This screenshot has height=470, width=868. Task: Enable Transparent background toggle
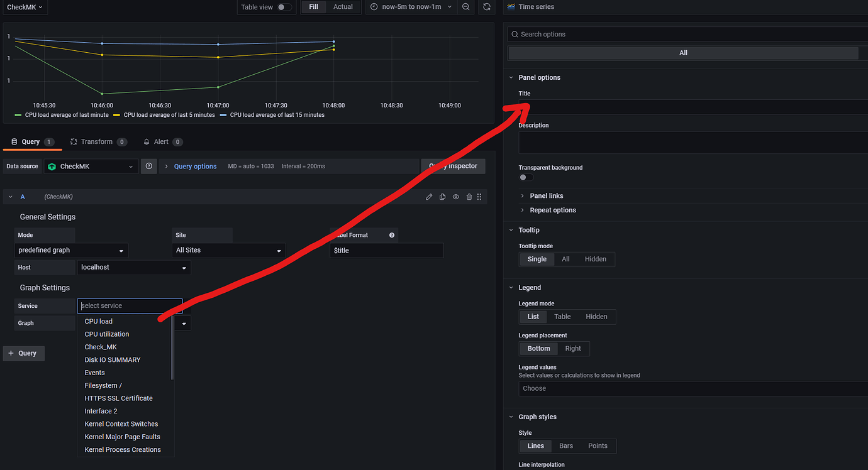pos(524,177)
